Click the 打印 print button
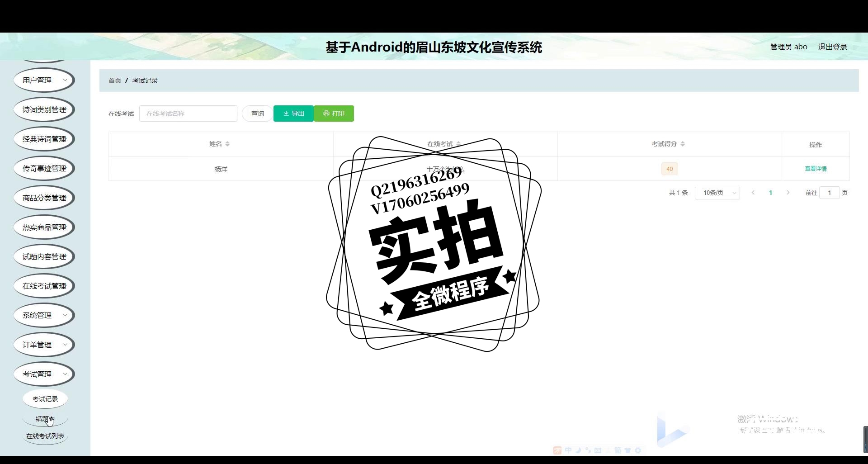Screen dimensions: 868x464 click(334, 114)
